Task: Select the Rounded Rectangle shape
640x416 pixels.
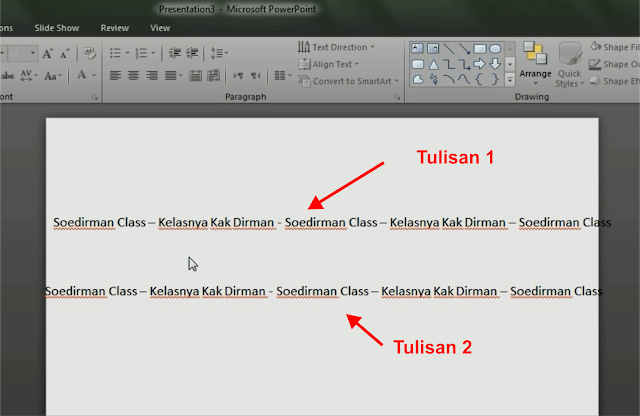Action: pyautogui.click(x=417, y=64)
